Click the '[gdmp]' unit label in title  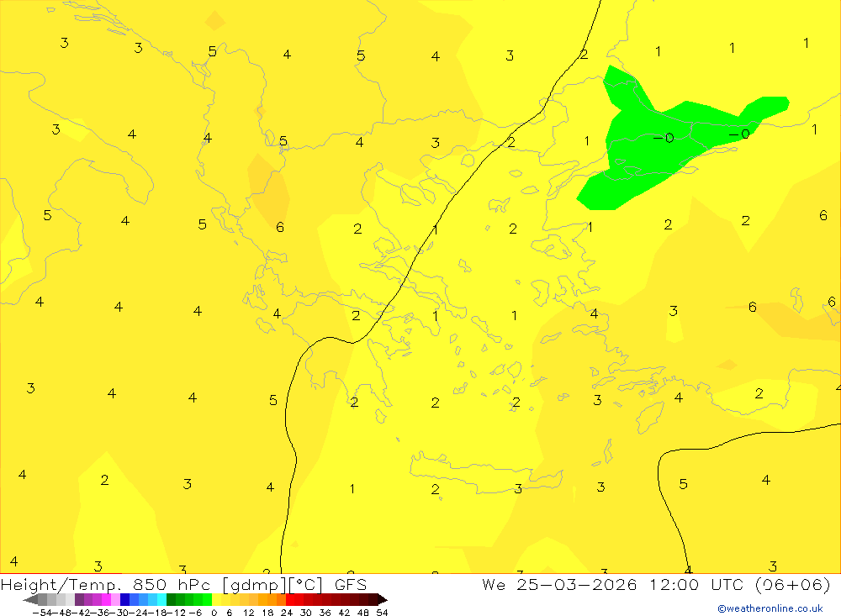(x=253, y=584)
